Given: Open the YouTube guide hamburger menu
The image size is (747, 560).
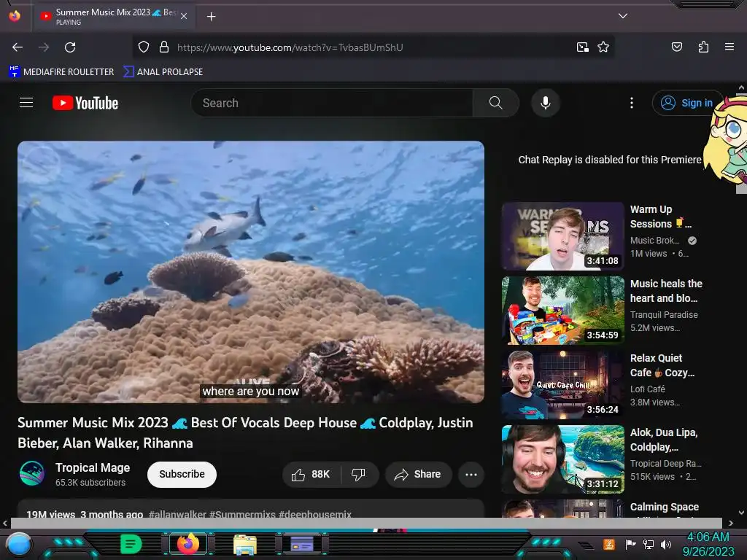Looking at the screenshot, I should tap(26, 102).
